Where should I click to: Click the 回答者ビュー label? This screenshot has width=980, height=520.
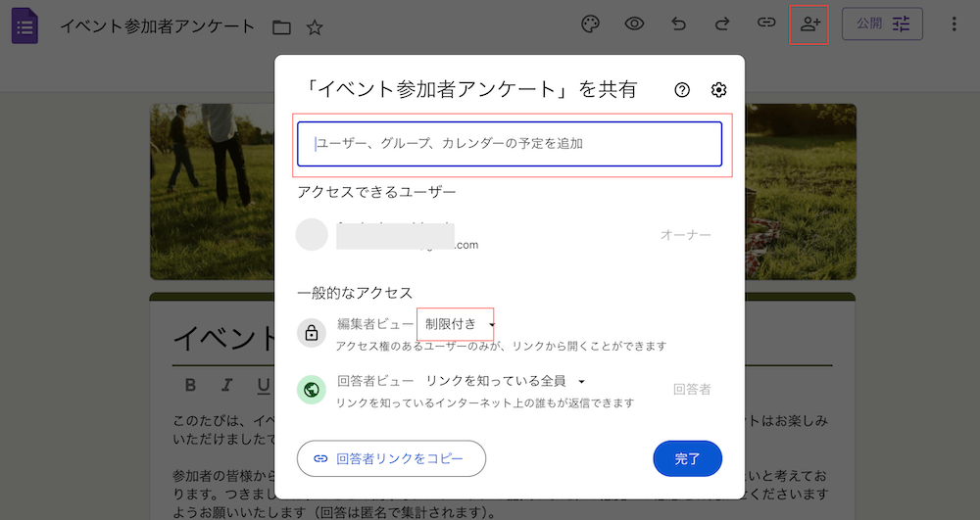(x=375, y=381)
